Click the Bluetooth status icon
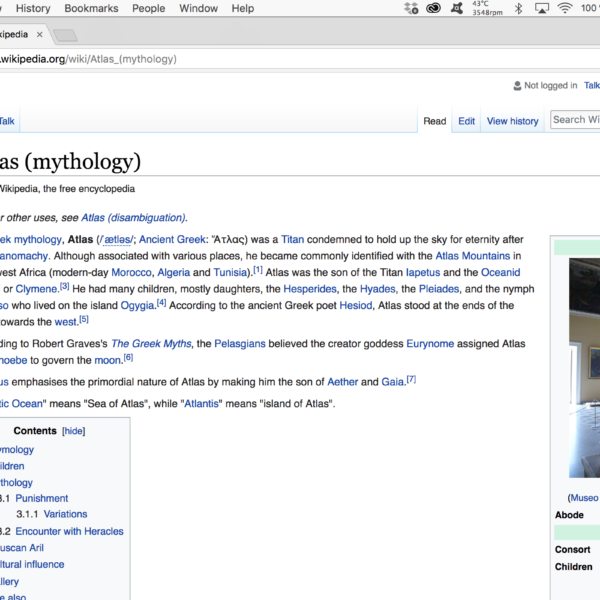This screenshot has height=600, width=600. 518,8
